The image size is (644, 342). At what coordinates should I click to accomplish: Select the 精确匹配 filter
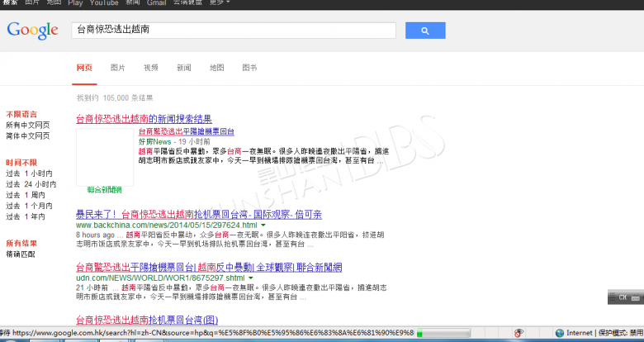[x=21, y=254]
